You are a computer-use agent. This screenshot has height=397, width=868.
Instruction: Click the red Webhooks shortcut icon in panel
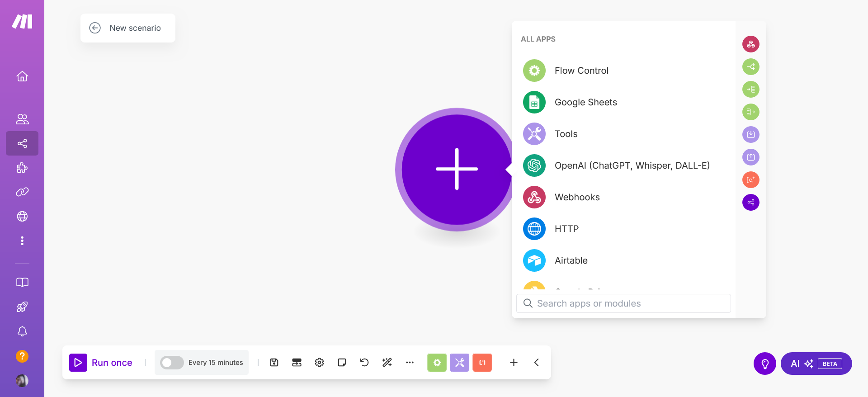pos(751,44)
